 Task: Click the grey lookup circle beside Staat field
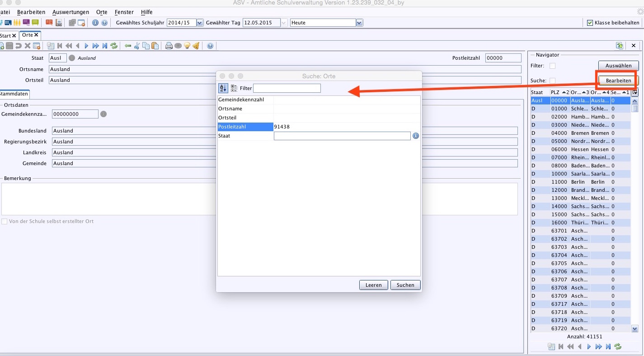[x=72, y=58]
